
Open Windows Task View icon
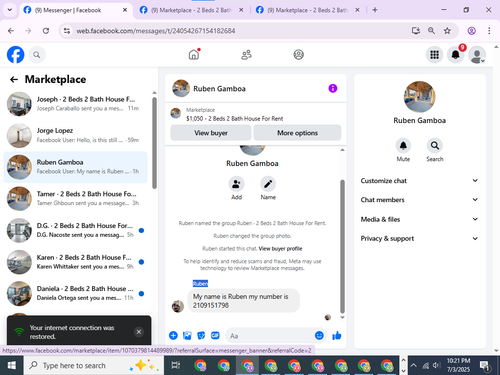pyautogui.click(x=176, y=365)
